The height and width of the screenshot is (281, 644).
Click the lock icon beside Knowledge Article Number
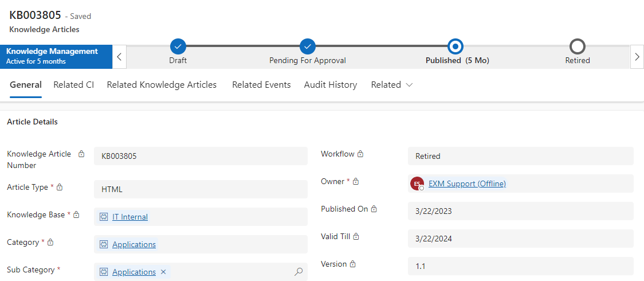click(x=81, y=154)
